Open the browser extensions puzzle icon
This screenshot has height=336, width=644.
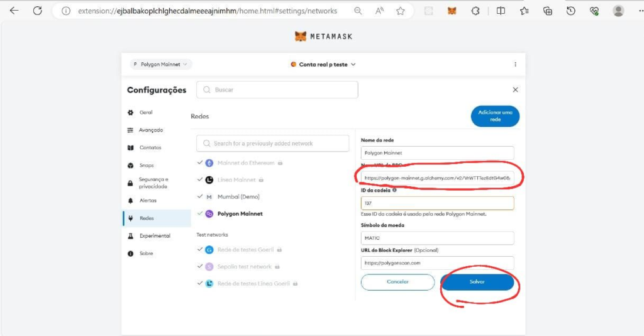(475, 11)
